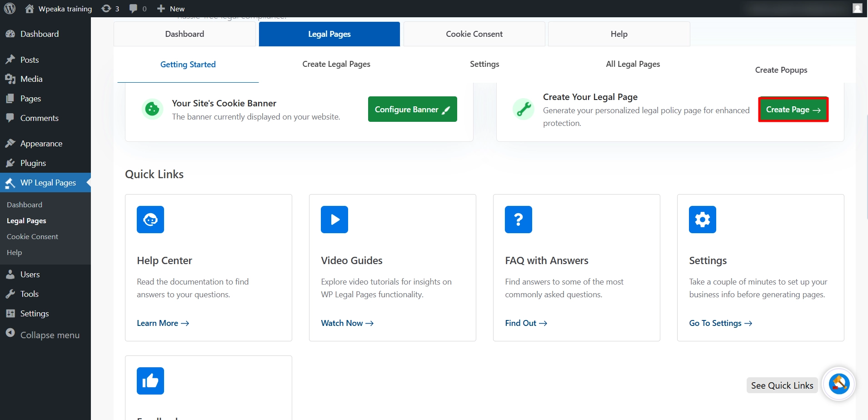Open the user avatar in the admin bar
Viewport: 868px width, 420px height.
pos(857,8)
